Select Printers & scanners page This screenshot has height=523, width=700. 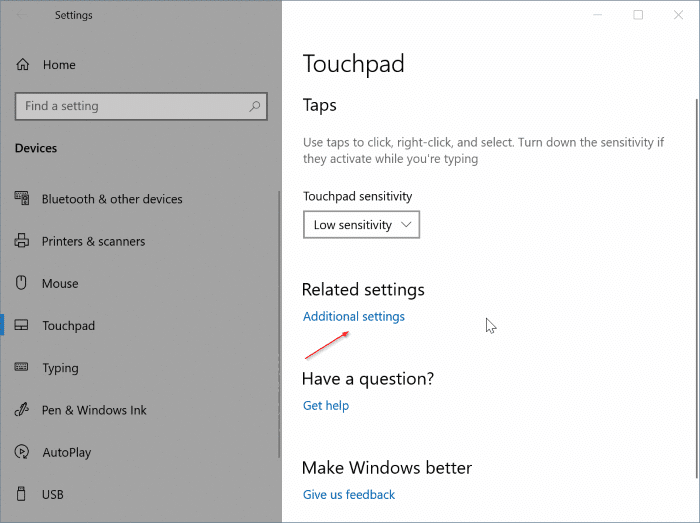click(x=93, y=241)
